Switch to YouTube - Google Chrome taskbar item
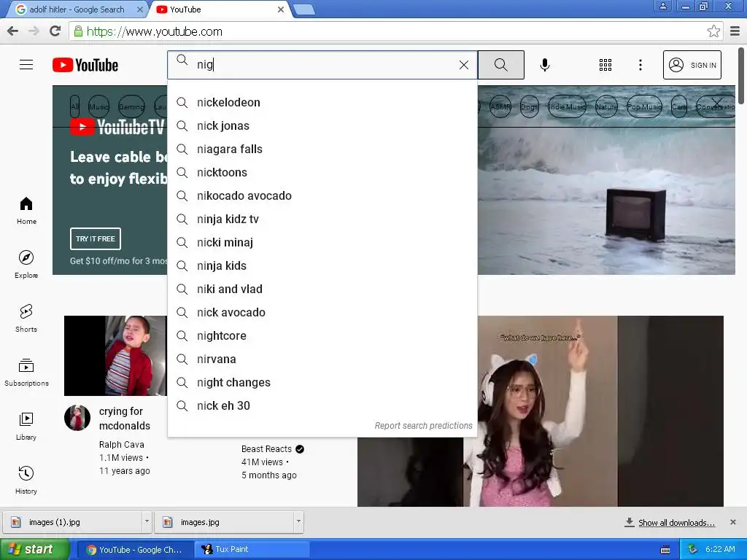This screenshot has width=747, height=560. 136,550
